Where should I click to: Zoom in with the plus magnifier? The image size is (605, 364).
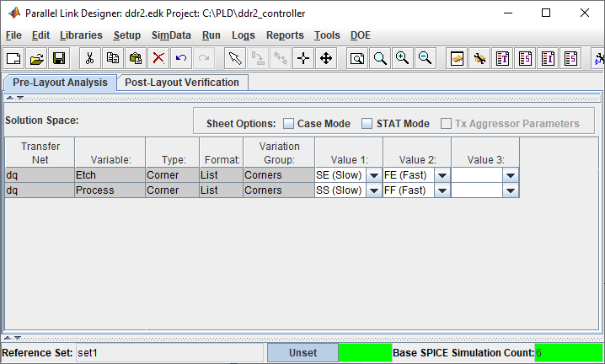(403, 58)
